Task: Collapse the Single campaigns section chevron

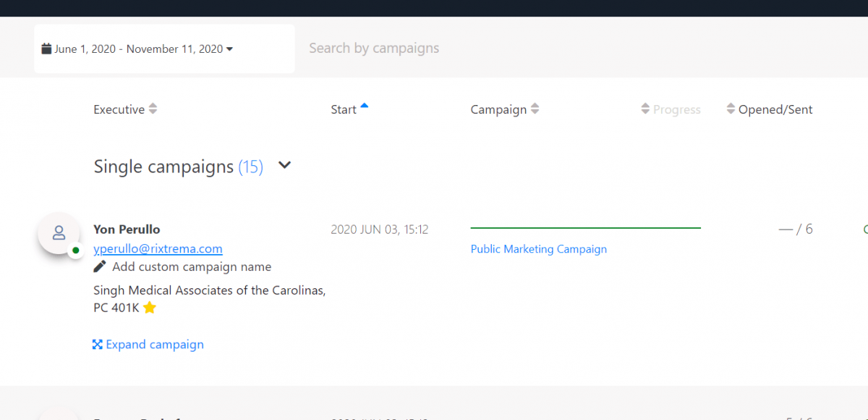Action: point(285,165)
